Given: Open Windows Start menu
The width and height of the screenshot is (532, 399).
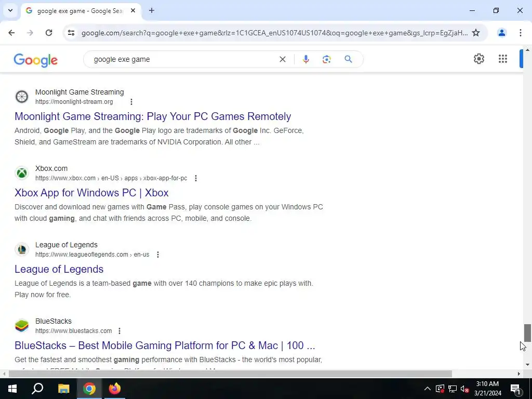Looking at the screenshot, I should pyautogui.click(x=12, y=389).
